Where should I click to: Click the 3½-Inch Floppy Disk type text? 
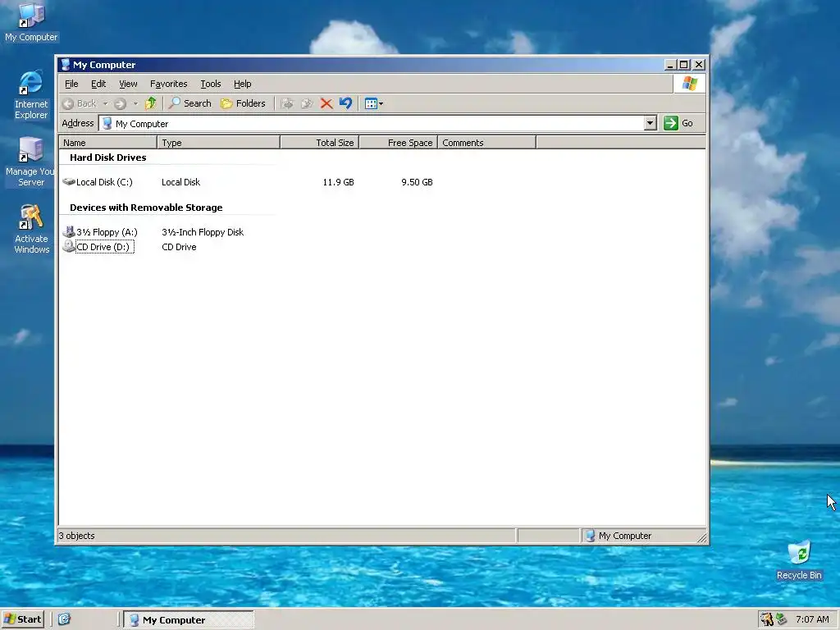point(203,232)
